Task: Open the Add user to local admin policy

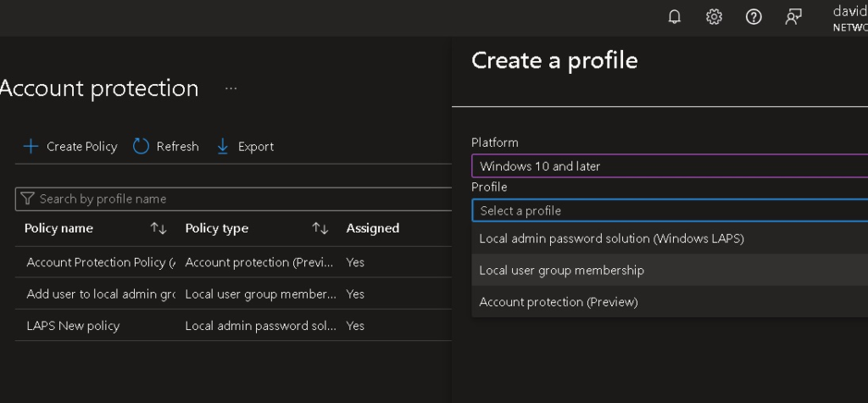Action: [x=101, y=294]
